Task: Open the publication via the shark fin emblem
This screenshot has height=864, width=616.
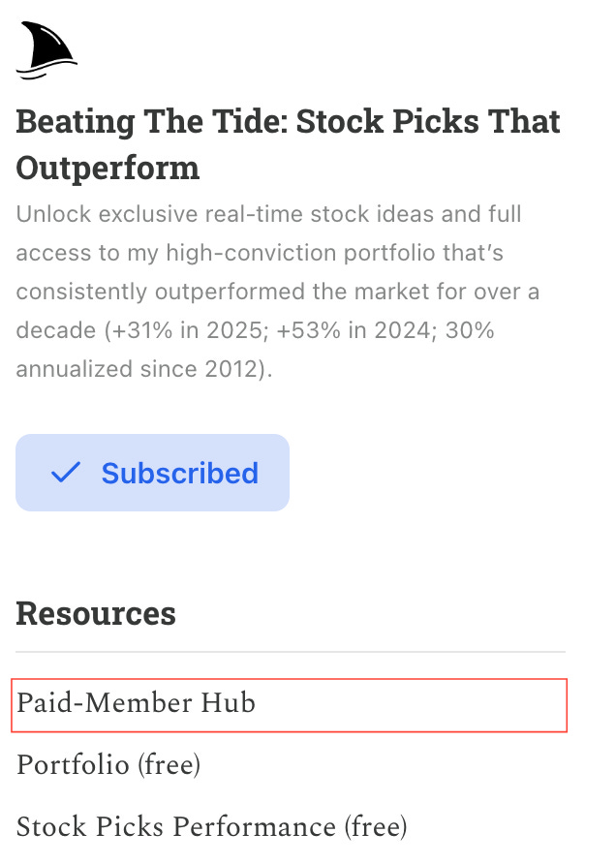Action: (46, 48)
